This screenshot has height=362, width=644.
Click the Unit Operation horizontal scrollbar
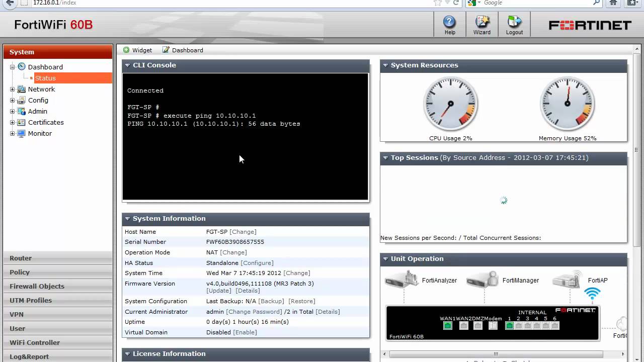point(496,354)
